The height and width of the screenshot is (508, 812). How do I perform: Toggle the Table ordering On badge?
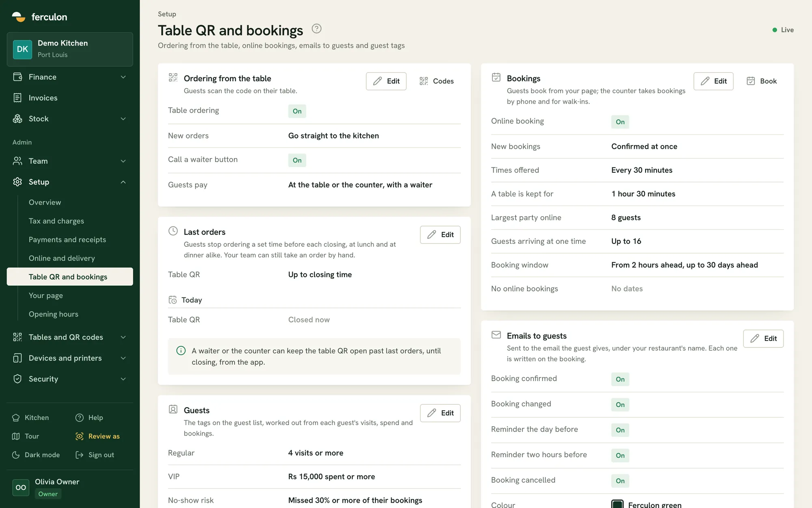tap(297, 111)
